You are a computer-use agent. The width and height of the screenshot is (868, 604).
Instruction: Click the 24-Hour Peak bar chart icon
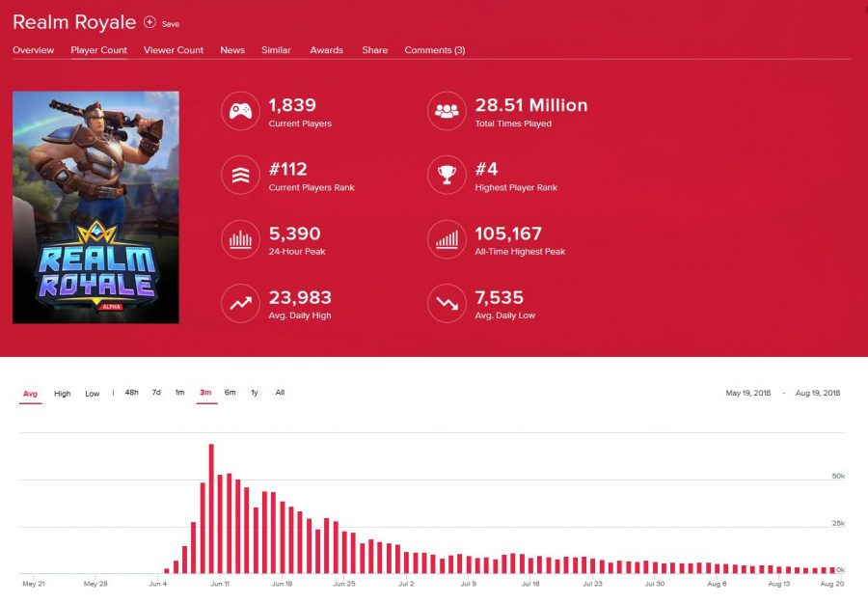[239, 239]
